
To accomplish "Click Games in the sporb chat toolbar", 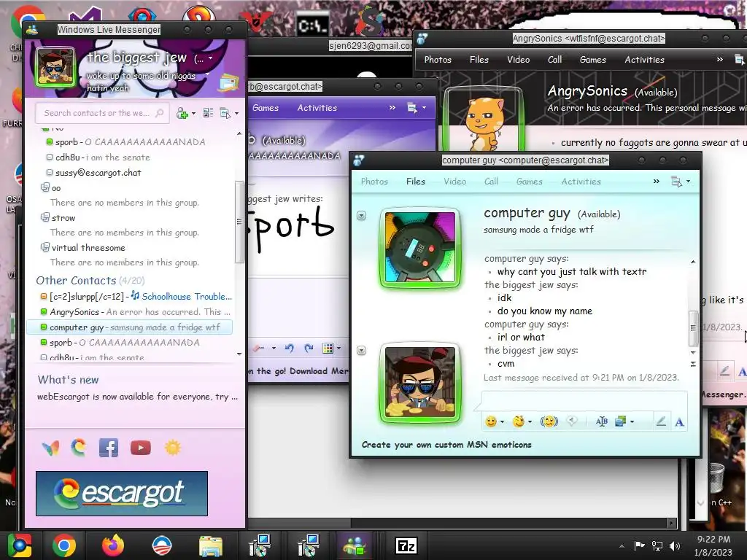I will click(x=266, y=108).
